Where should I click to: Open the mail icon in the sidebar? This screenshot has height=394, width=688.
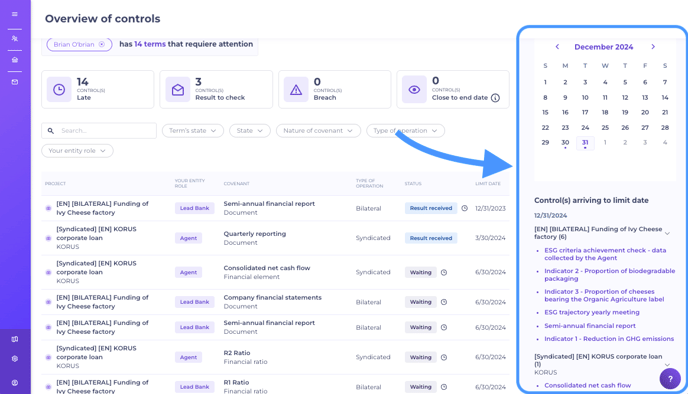coord(14,82)
